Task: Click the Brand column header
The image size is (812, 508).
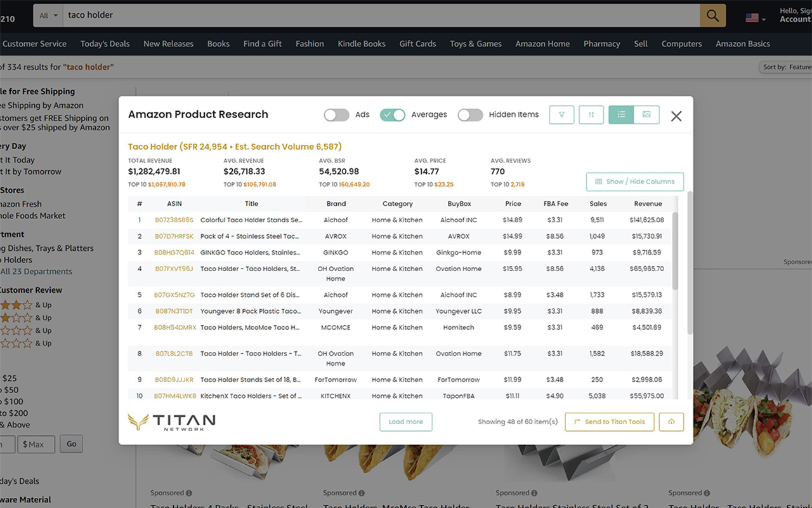Action: (336, 204)
